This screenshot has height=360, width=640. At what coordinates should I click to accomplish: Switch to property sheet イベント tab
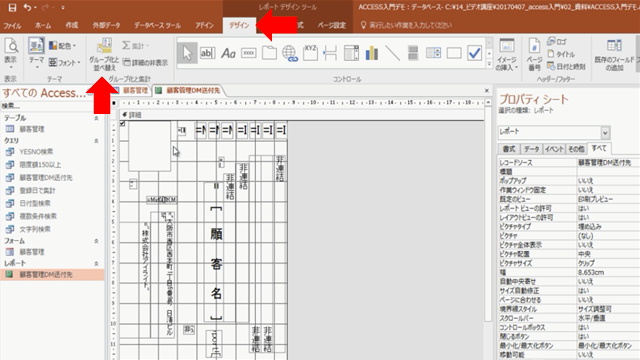pos(554,149)
